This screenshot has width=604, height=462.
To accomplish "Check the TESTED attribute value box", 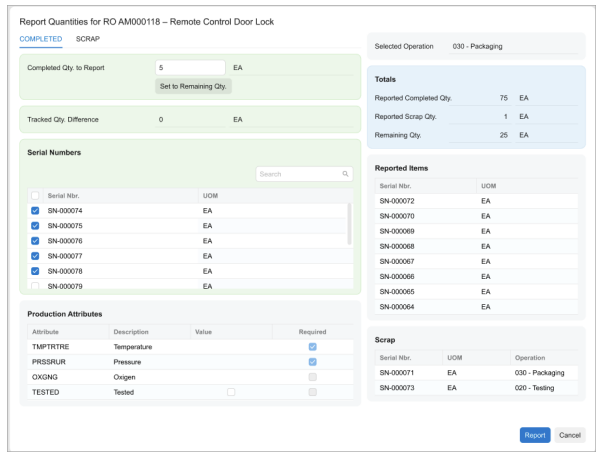I will (231, 392).
